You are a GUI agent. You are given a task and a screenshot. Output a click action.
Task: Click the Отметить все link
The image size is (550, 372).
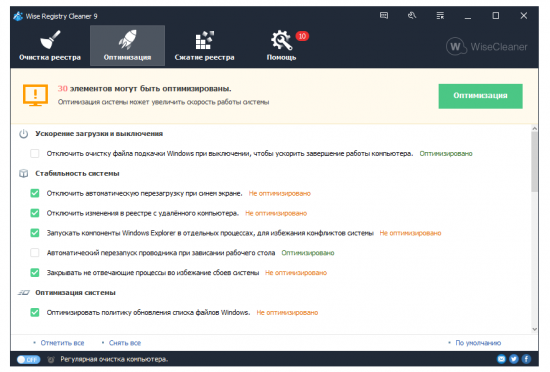[x=62, y=343]
